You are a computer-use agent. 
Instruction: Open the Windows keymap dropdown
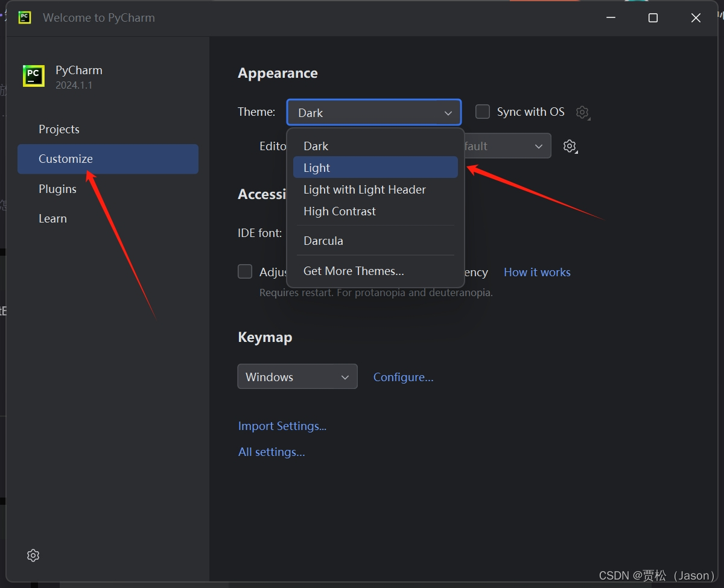pyautogui.click(x=297, y=376)
